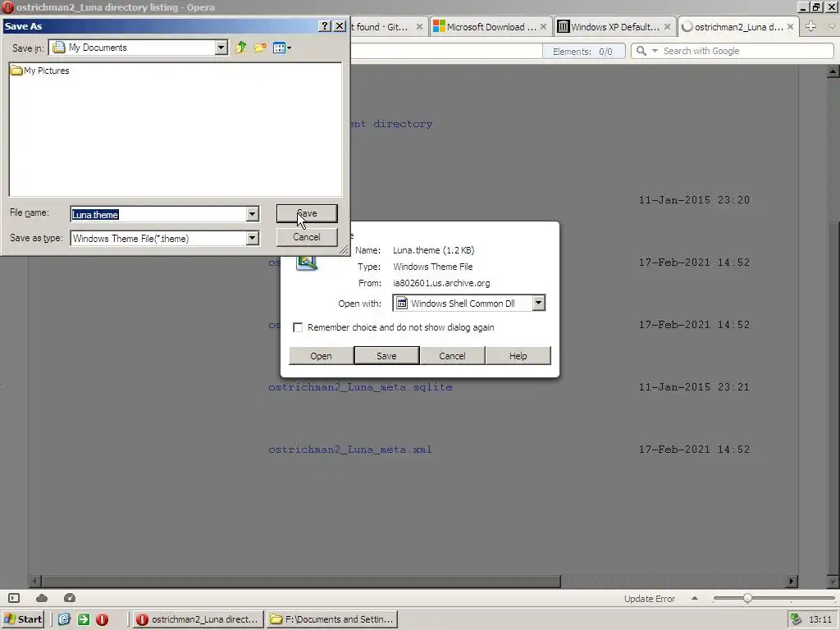Expand the Save in location dropdown
The width and height of the screenshot is (840, 630).
click(221, 48)
